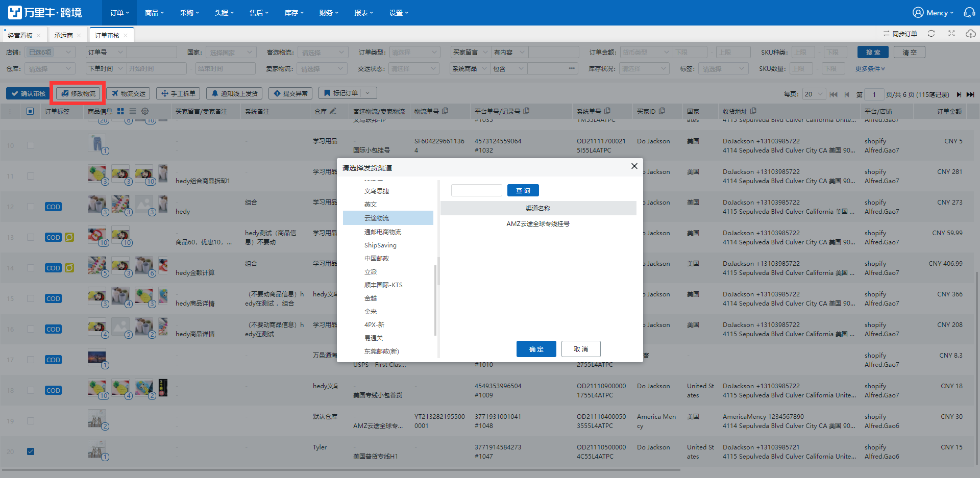Select 顺丰国际-KTS in carrier list
The height and width of the screenshot is (478, 980).
click(x=383, y=285)
